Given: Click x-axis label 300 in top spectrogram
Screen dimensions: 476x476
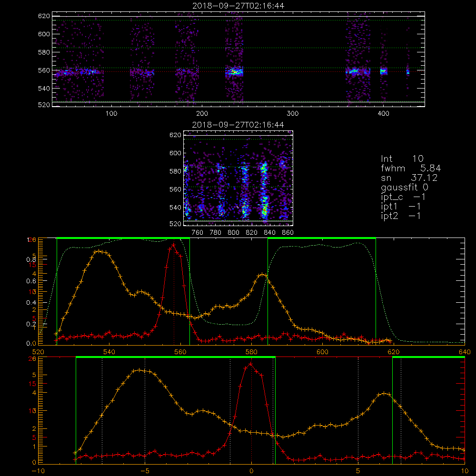Looking at the screenshot, I should click(x=293, y=114).
